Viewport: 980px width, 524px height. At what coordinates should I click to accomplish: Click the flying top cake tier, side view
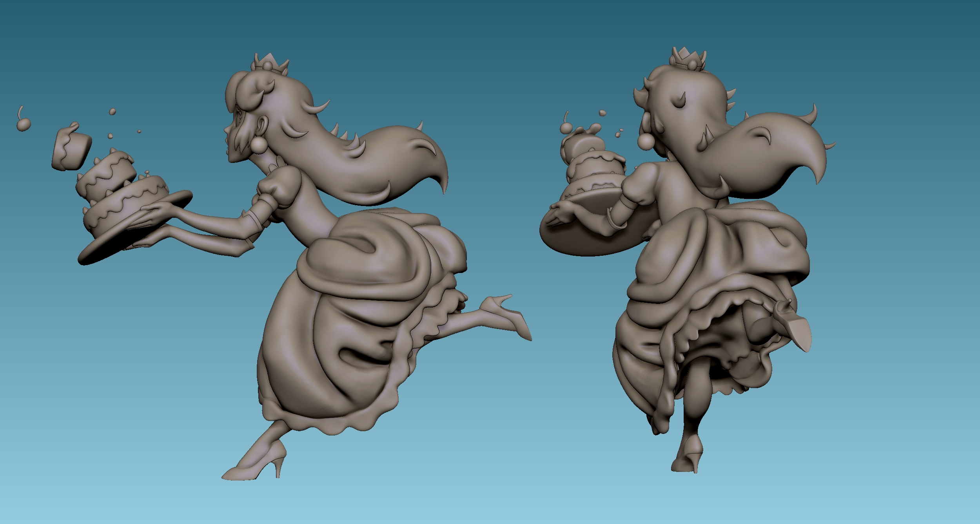(71, 146)
